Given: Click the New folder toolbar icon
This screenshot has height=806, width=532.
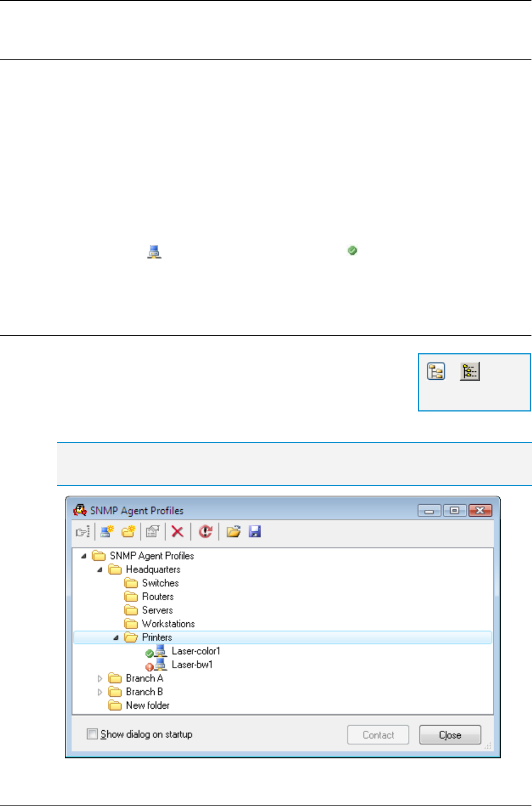Looking at the screenshot, I should click(x=128, y=532).
